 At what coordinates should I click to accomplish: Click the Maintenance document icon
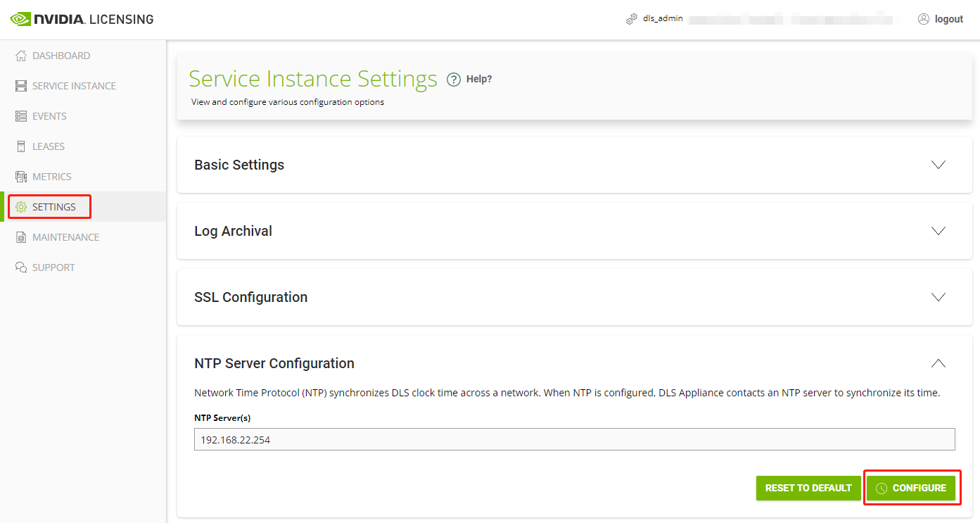(21, 237)
